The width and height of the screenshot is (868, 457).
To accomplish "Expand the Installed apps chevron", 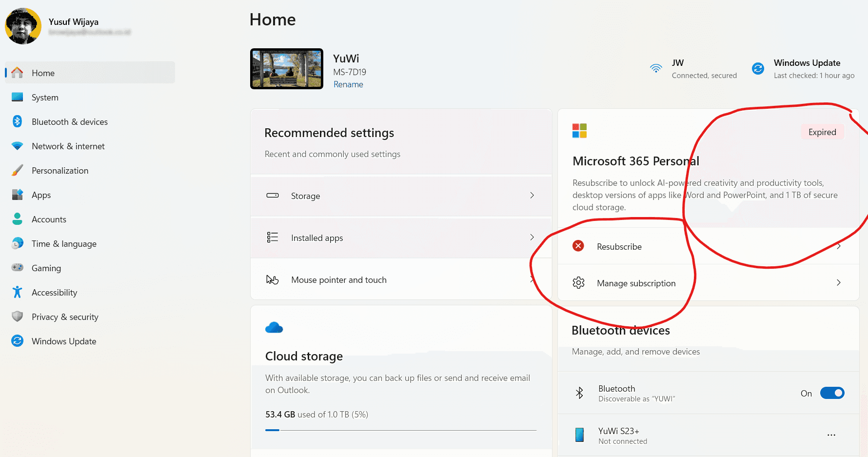I will 532,238.
